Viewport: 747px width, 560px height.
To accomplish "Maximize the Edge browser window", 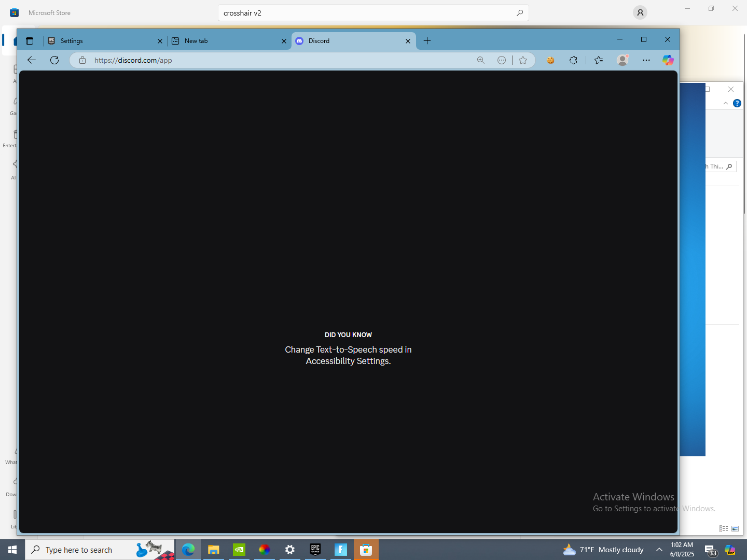I will [x=644, y=39].
